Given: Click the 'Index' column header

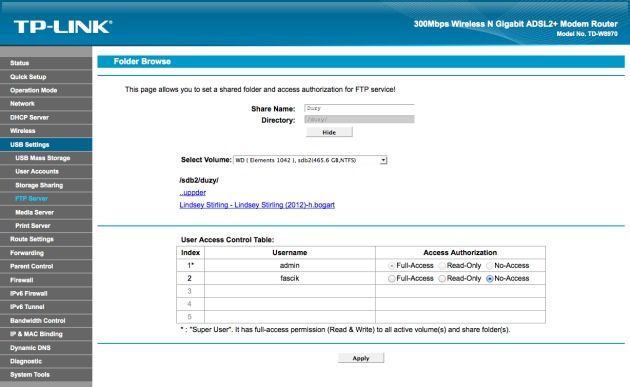Looking at the screenshot, I should pyautogui.click(x=190, y=253).
